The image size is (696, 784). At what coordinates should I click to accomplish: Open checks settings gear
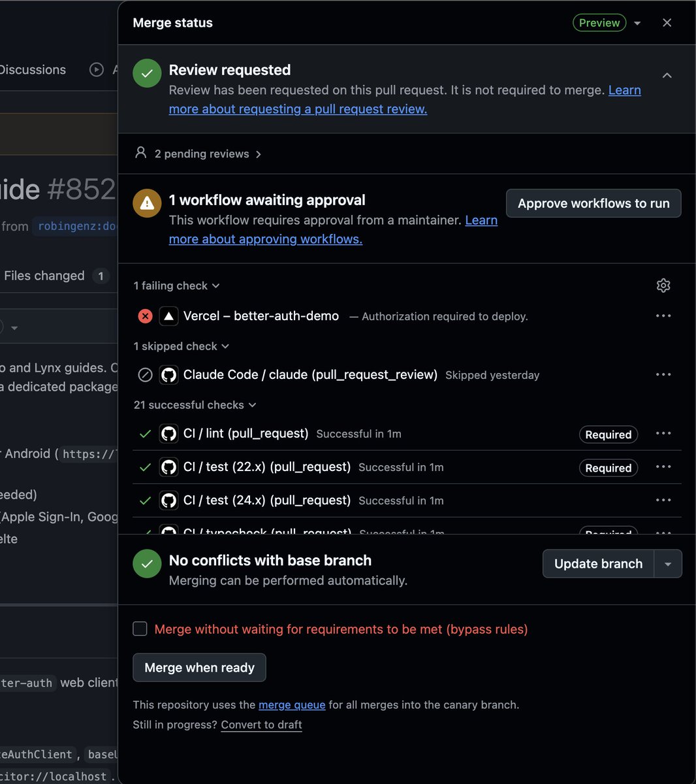pos(663,286)
